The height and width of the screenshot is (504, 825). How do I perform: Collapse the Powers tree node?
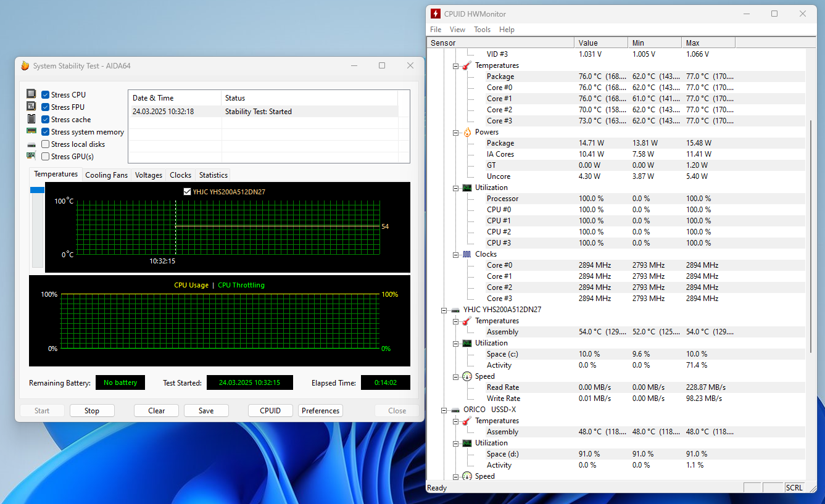[x=456, y=132]
